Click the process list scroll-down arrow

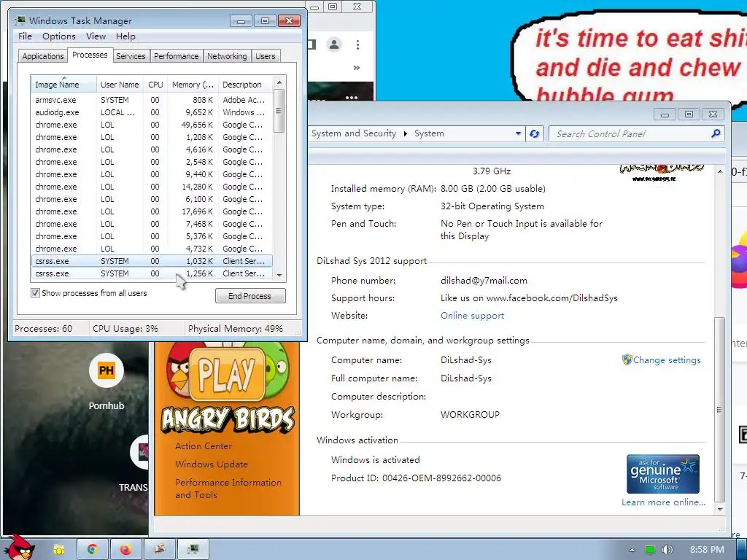point(279,275)
